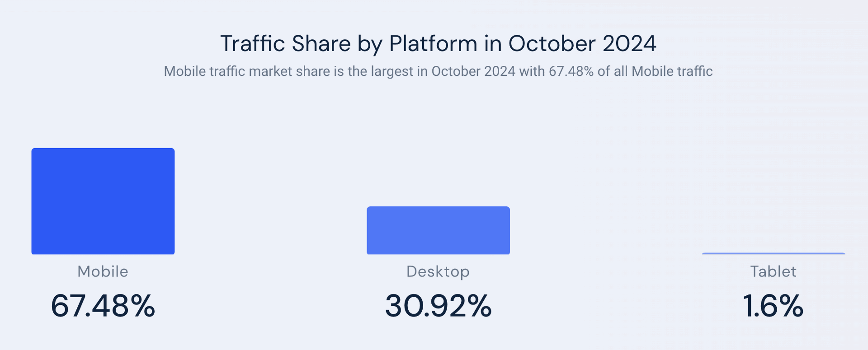Click the dark blue Mobile bar
Viewport: 868px width, 350px height.
pos(103,201)
